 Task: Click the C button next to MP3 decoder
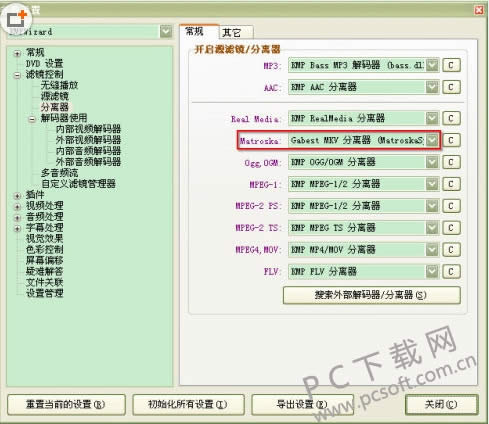[451, 65]
